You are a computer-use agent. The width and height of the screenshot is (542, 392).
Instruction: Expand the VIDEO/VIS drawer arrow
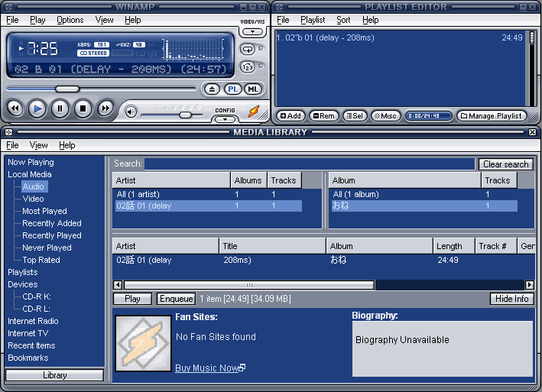point(252,32)
